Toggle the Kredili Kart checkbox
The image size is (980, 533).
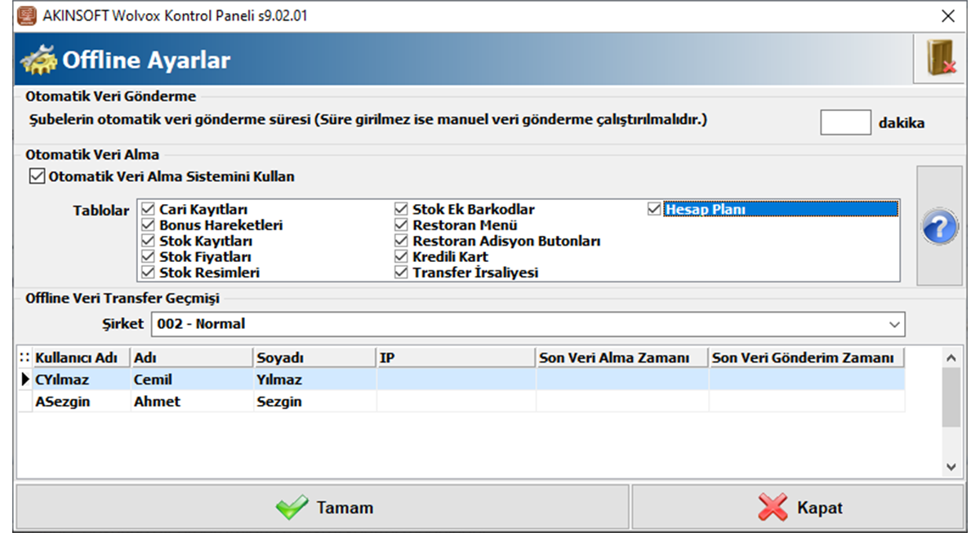pyautogui.click(x=401, y=257)
